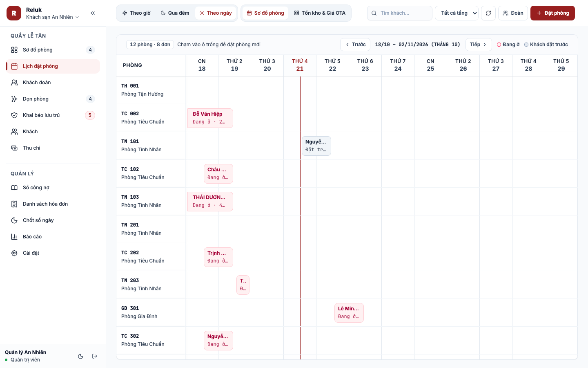588x368 pixels.
Task: Toggle dark mode moon icon
Action: 81,356
